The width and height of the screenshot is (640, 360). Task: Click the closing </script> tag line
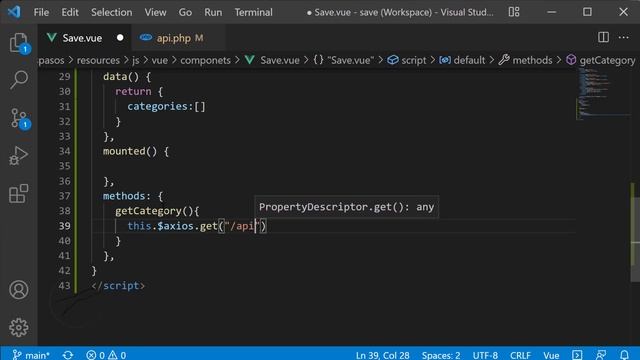pyautogui.click(x=118, y=286)
